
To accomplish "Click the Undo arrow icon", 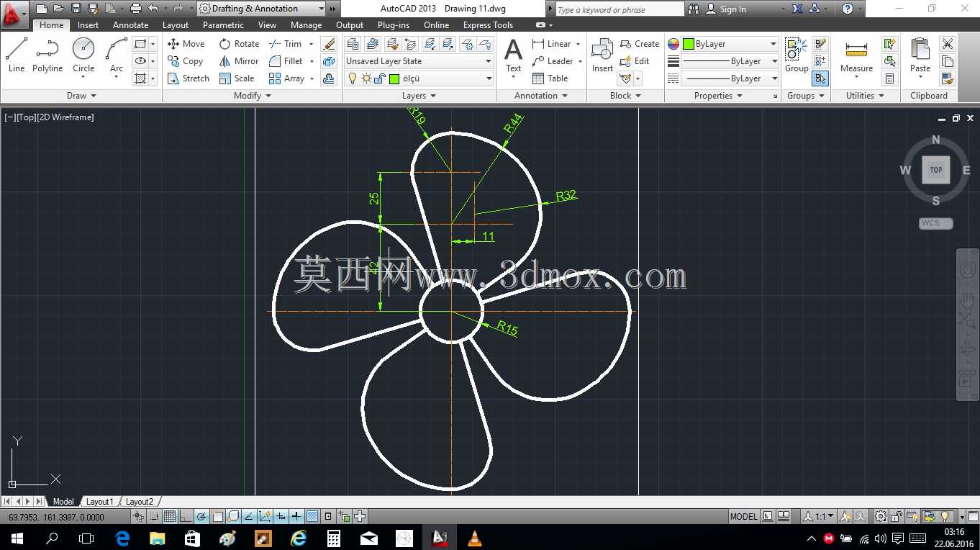I will pyautogui.click(x=153, y=9).
